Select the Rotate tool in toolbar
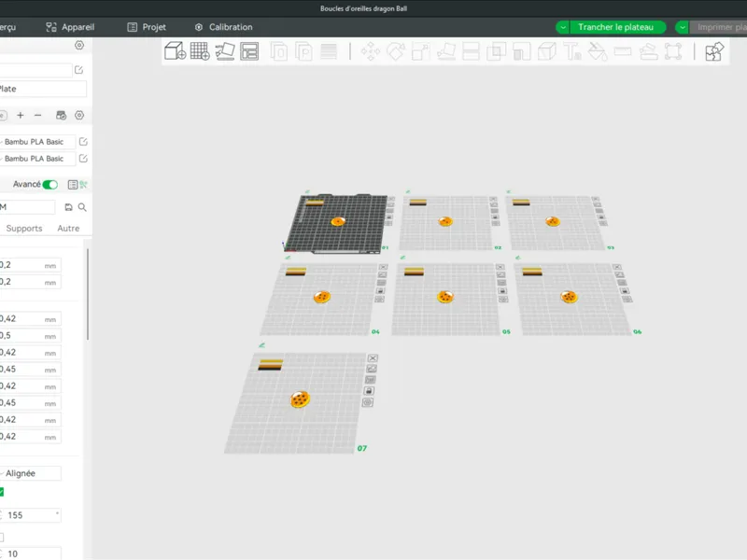 tap(395, 51)
